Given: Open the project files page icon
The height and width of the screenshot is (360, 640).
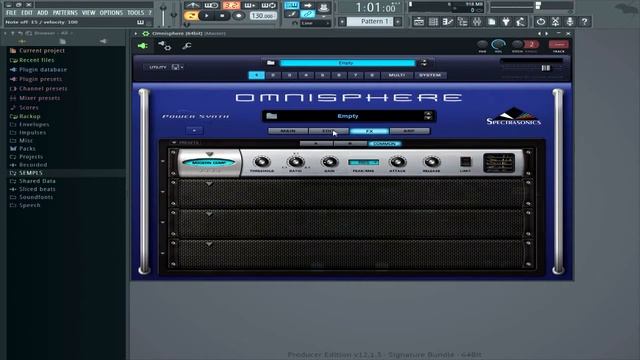Looking at the screenshot, I should pos(491,22).
